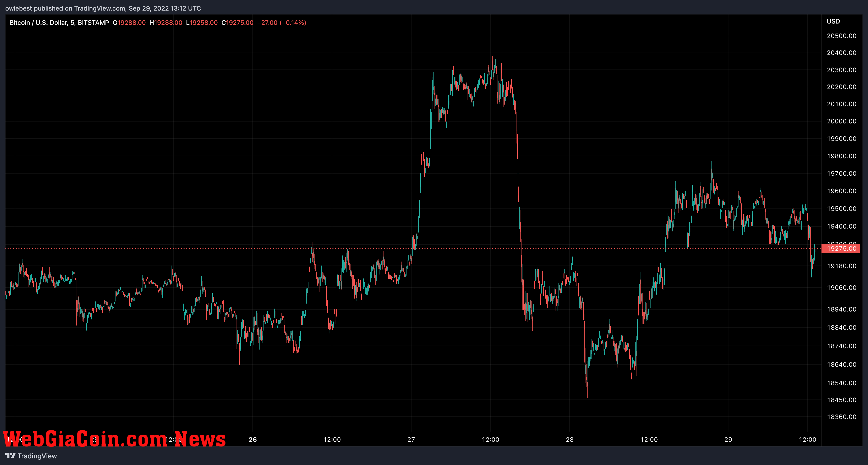Click the 29 date label on time axis
The height and width of the screenshot is (465, 868).
pos(728,439)
